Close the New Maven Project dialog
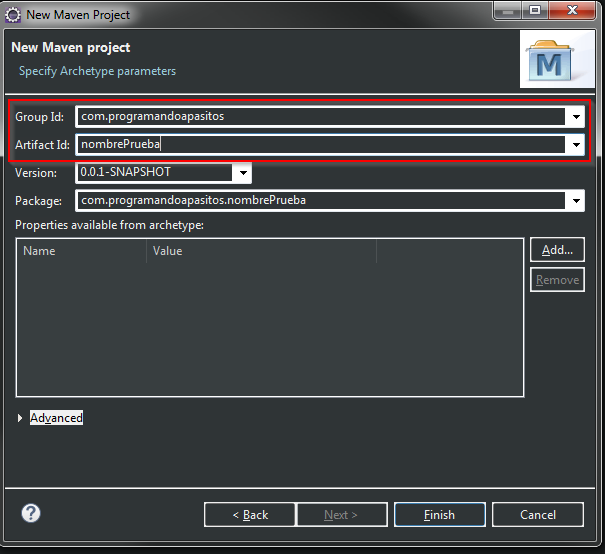Viewport: 605px width, 554px height. [572, 11]
